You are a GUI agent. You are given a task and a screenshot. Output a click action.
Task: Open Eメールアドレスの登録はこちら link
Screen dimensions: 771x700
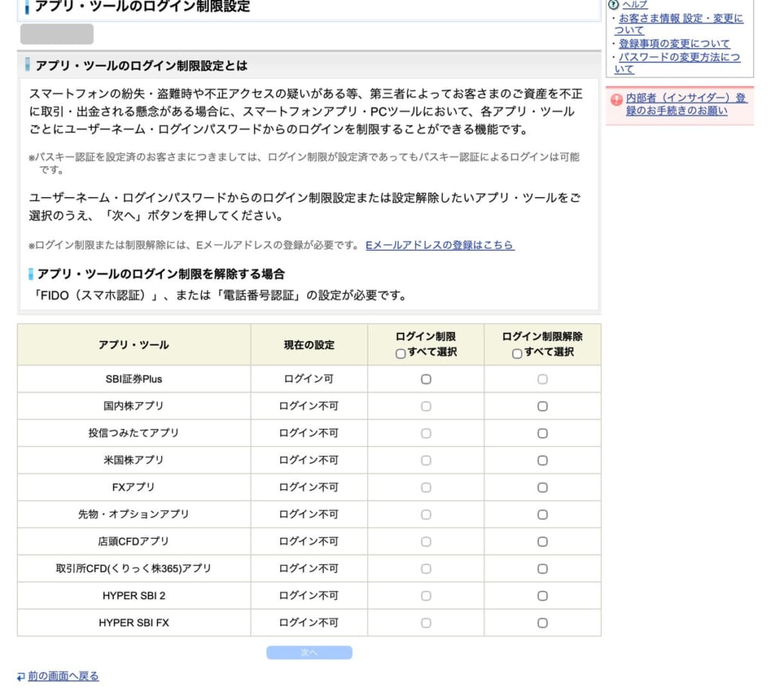pos(440,245)
